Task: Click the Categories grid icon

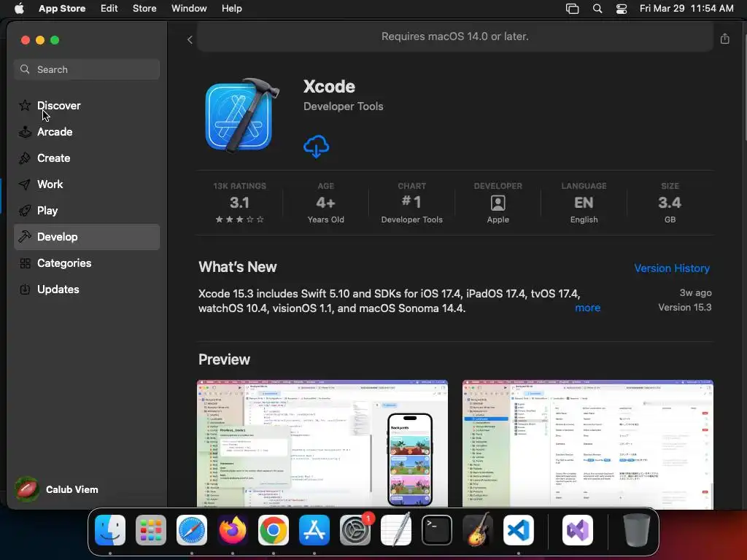Action: [25, 262]
